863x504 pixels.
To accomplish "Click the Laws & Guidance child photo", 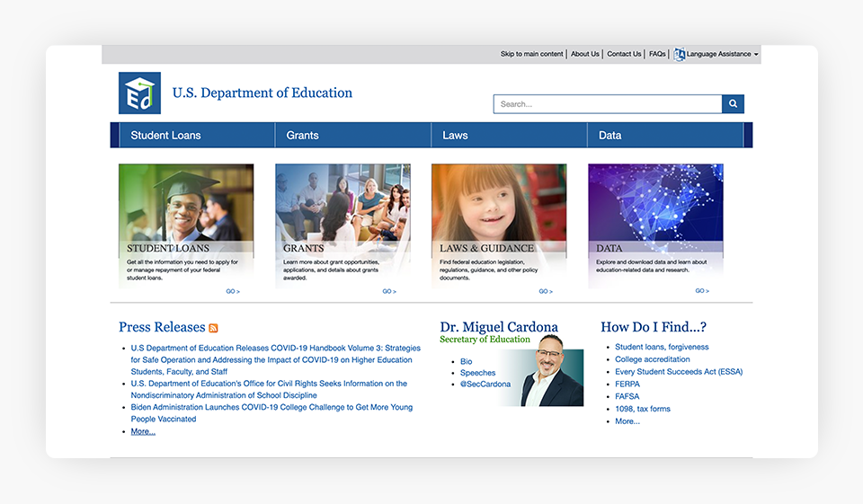I will tap(499, 202).
